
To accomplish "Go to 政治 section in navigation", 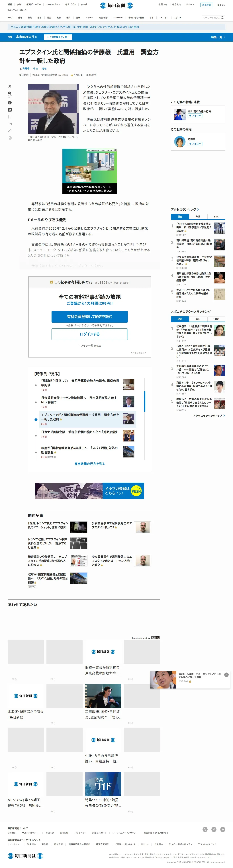I will 59,17.
